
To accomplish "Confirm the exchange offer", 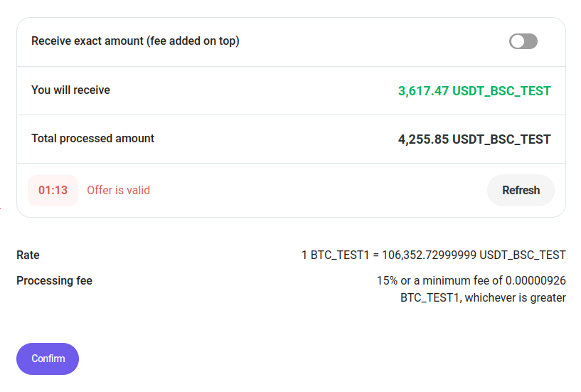I will pyautogui.click(x=48, y=359).
